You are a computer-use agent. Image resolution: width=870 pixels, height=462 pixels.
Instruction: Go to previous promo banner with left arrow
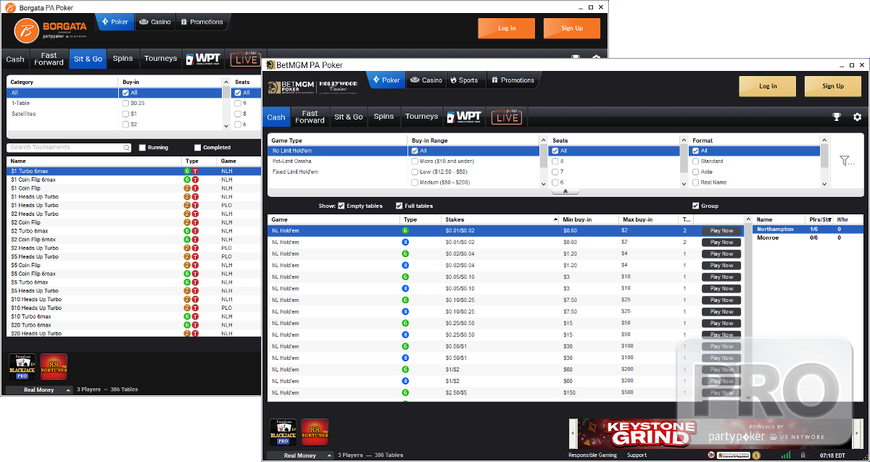point(573,433)
